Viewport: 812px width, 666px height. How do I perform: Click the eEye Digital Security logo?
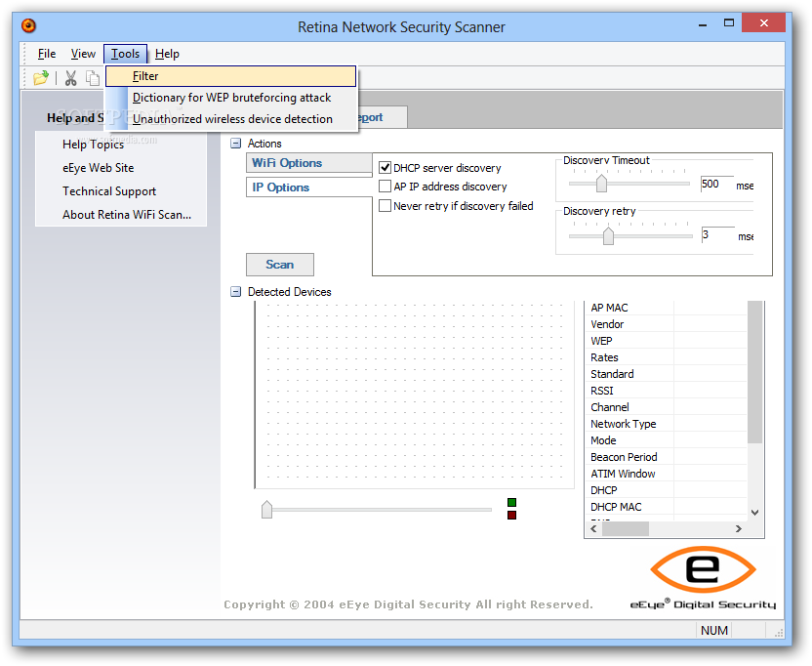click(703, 577)
